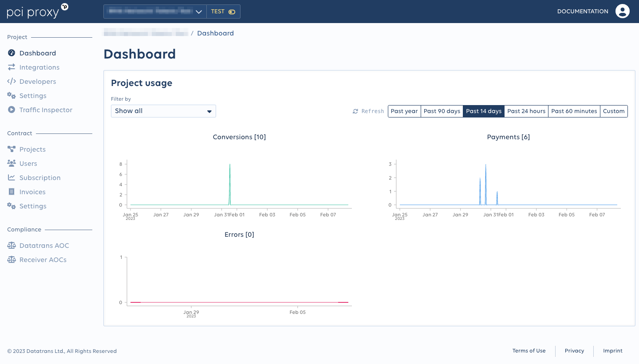The image size is (639, 364).
Task: Select the Past year range tab
Action: (x=404, y=111)
